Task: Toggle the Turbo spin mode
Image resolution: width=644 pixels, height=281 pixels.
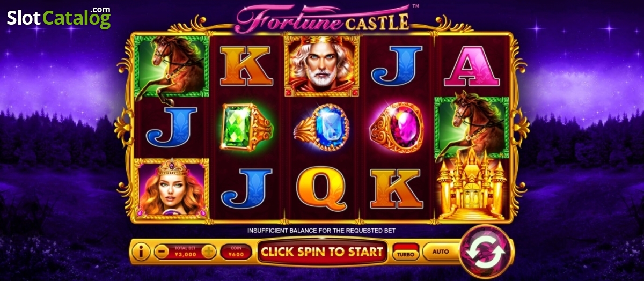Action: pyautogui.click(x=406, y=252)
